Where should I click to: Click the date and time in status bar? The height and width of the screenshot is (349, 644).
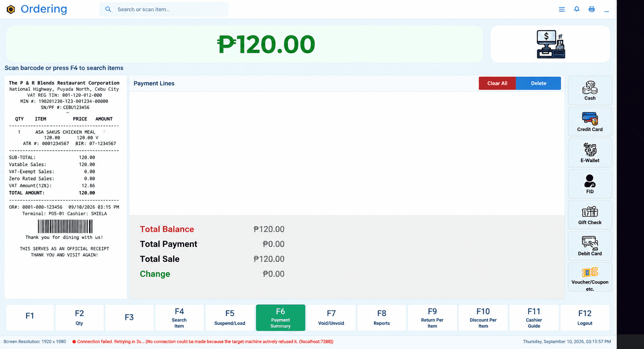567,341
